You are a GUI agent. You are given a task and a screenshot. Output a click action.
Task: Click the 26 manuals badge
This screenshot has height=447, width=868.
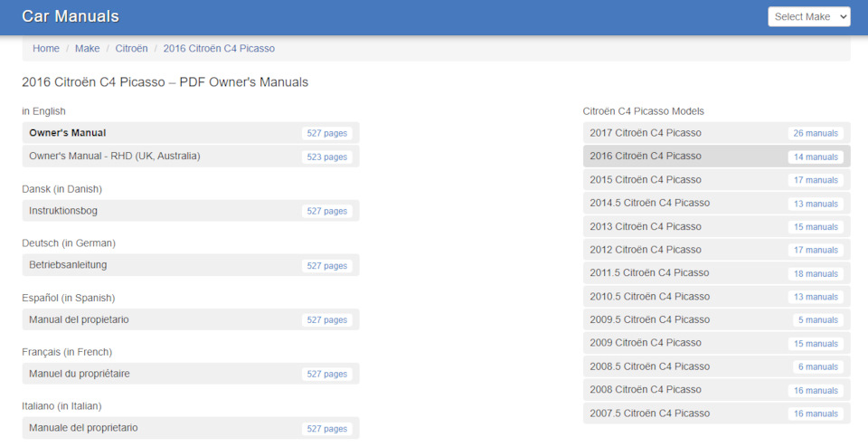[x=816, y=134]
